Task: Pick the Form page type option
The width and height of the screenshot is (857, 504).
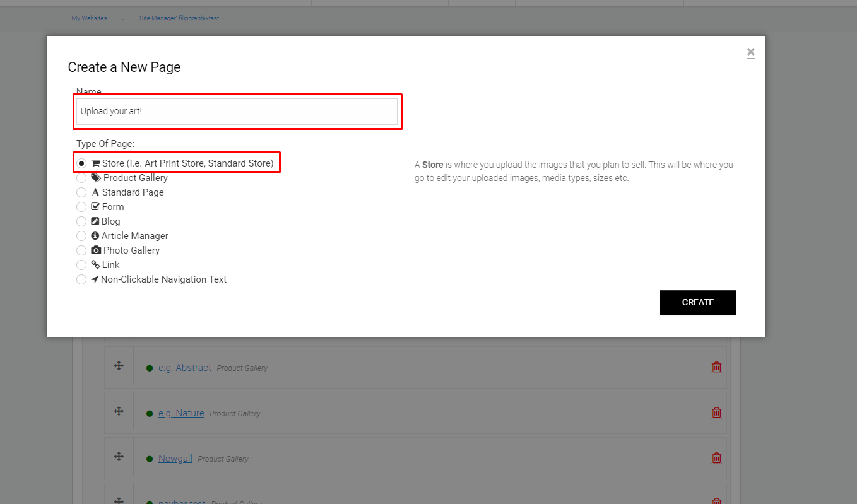Action: 81,207
